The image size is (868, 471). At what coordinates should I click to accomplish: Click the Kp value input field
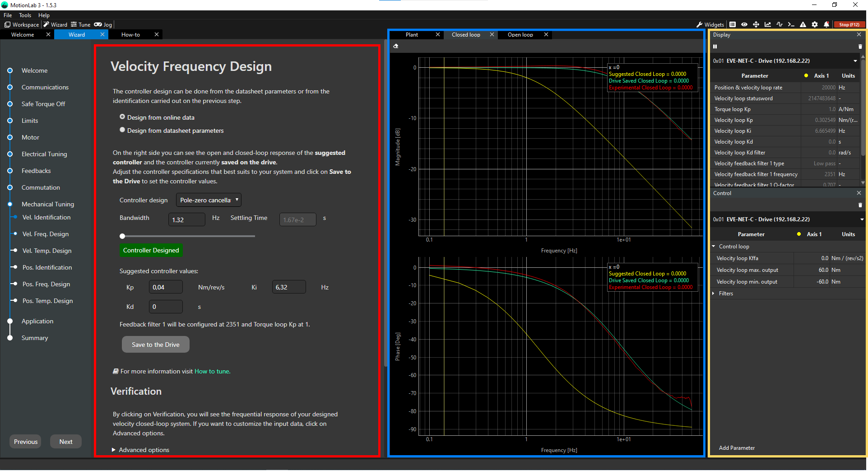click(x=165, y=286)
